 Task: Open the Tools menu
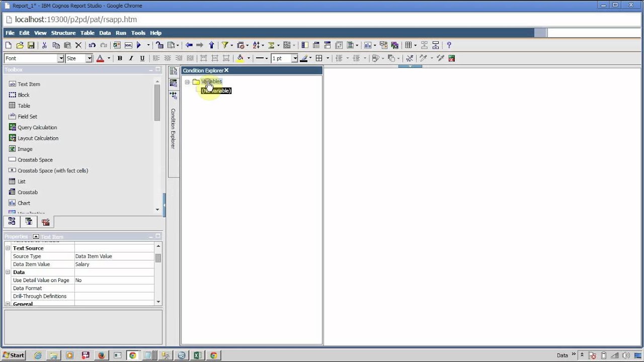click(x=138, y=33)
